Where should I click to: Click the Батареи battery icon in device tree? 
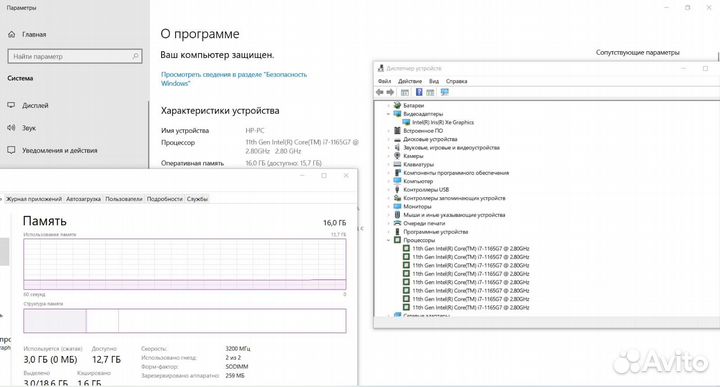click(x=397, y=105)
